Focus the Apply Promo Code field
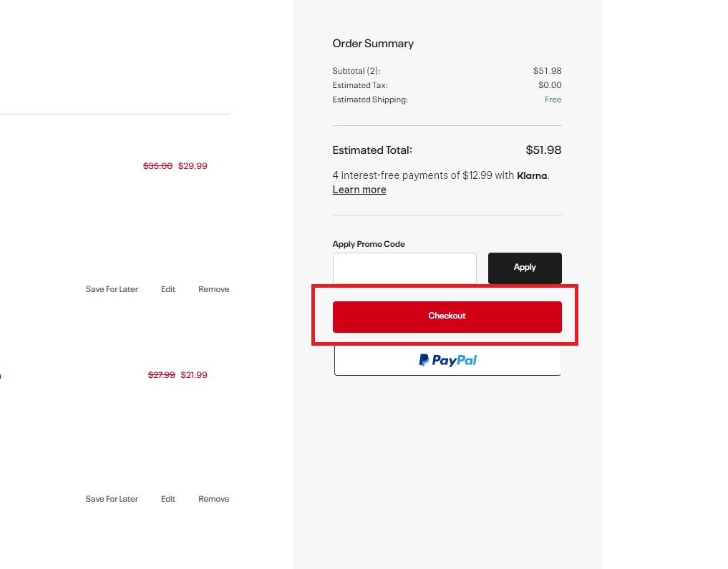This screenshot has height=569, width=728. (404, 268)
